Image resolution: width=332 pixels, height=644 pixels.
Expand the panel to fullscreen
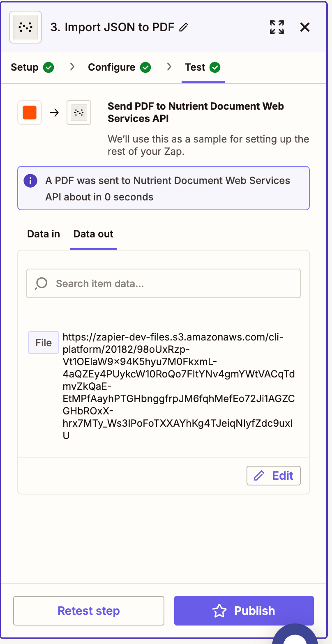(x=277, y=27)
